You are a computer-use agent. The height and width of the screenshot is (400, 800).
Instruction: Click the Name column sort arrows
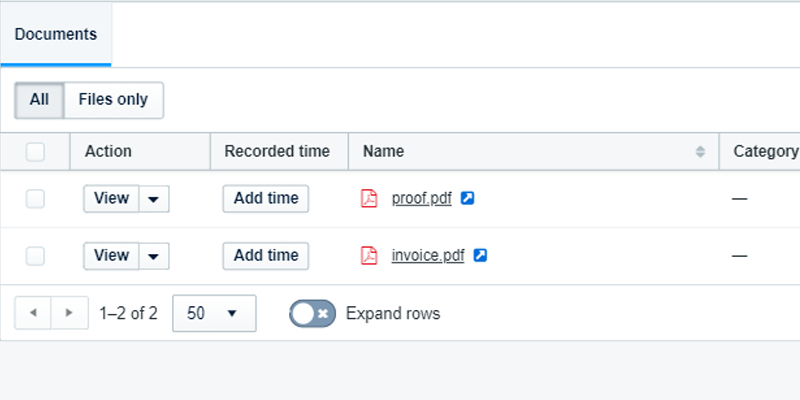(x=700, y=152)
